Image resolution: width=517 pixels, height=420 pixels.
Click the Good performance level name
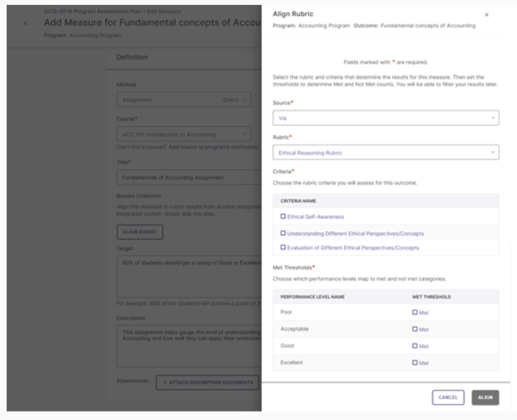[287, 346]
